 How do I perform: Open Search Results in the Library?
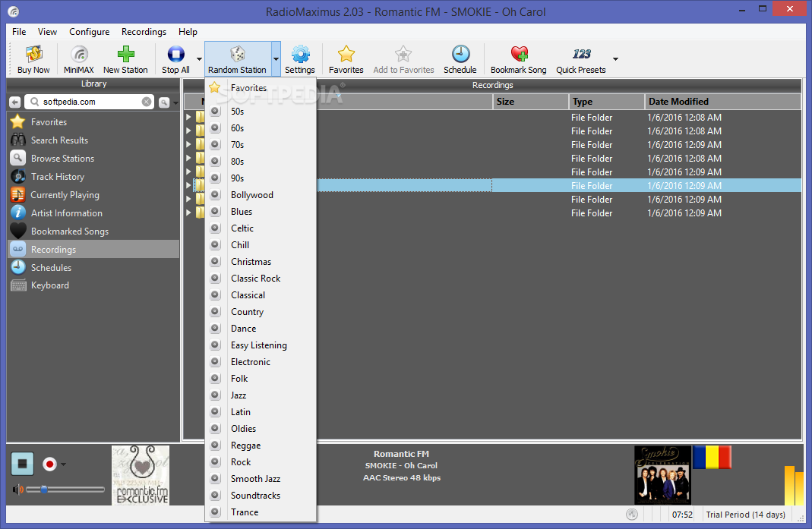pos(93,140)
